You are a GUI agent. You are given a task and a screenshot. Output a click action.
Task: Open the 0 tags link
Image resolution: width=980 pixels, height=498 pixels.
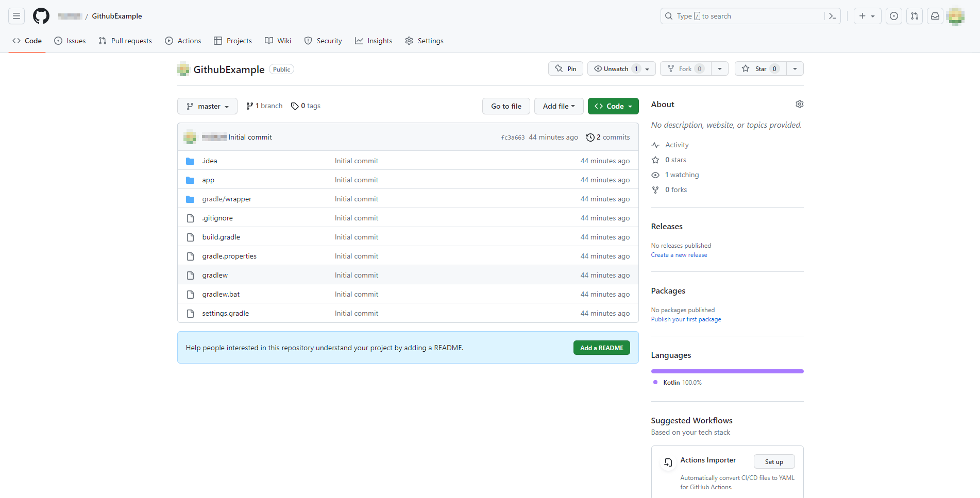306,106
